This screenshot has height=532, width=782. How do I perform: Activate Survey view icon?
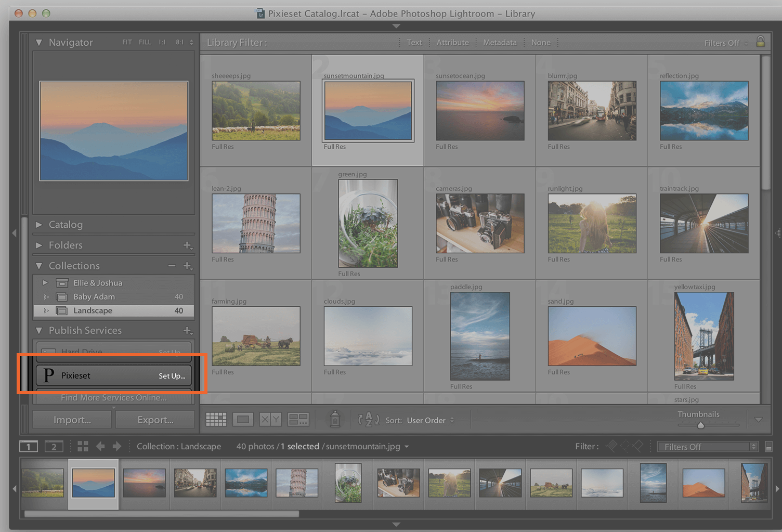(x=298, y=419)
